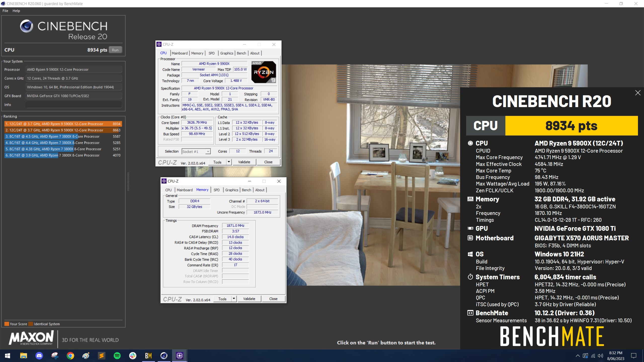Open Slack from the taskbar
This screenshot has width=644, height=362.
tap(133, 356)
